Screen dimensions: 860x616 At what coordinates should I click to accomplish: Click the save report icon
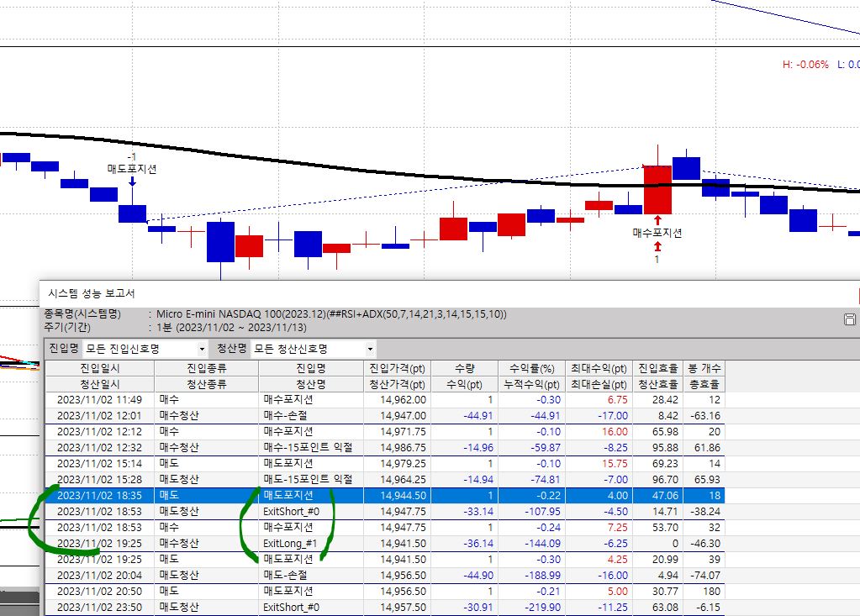[849, 319]
